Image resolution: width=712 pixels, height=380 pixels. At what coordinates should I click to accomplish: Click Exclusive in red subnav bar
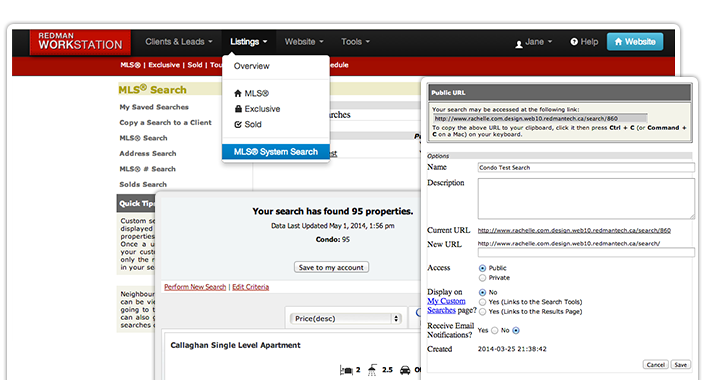(164, 65)
